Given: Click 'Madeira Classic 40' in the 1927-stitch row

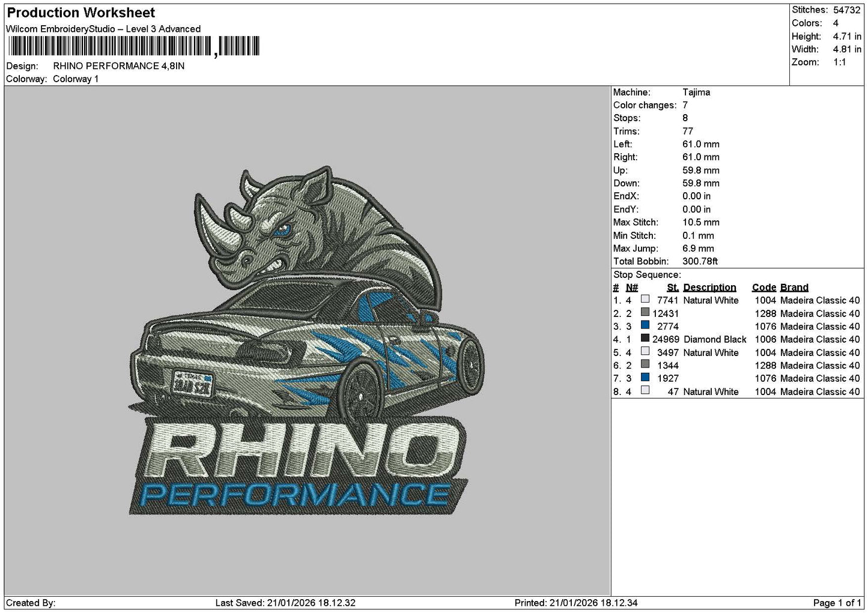Looking at the screenshot, I should click(820, 379).
